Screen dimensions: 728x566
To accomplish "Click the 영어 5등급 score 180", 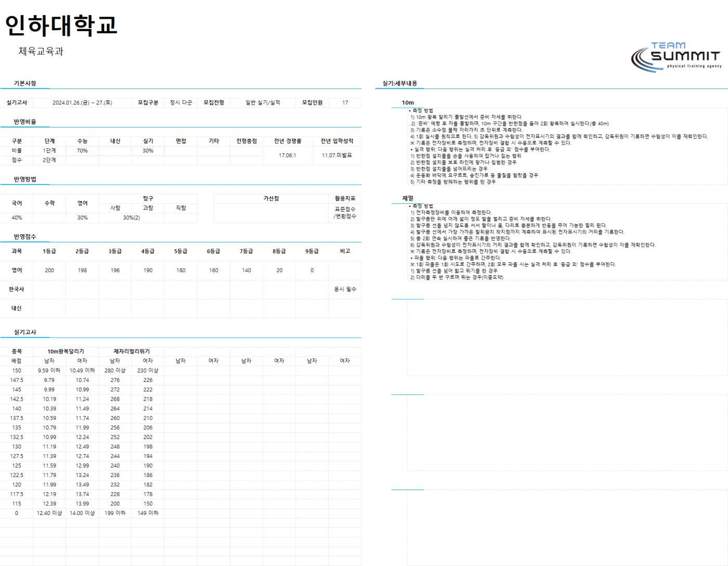I will [x=181, y=270].
